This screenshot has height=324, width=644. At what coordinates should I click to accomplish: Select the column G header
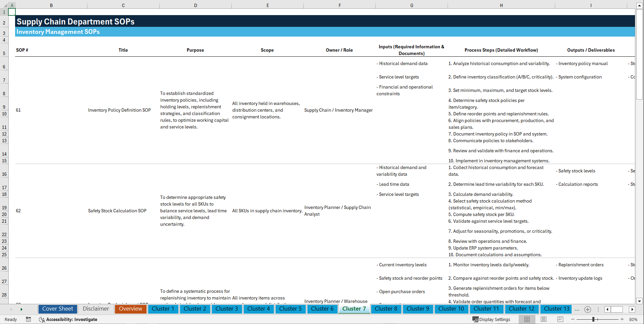pyautogui.click(x=411, y=5)
